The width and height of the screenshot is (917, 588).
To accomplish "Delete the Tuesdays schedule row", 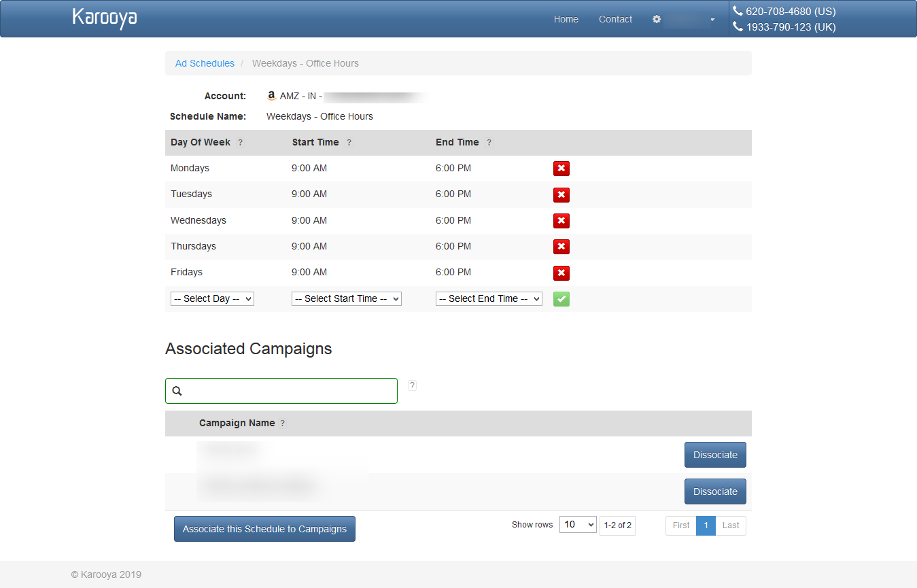I will tap(561, 195).
